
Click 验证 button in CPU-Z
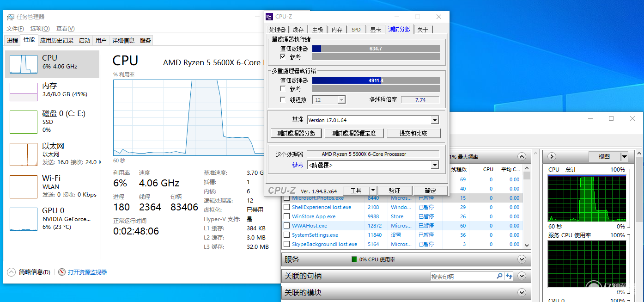(x=395, y=191)
